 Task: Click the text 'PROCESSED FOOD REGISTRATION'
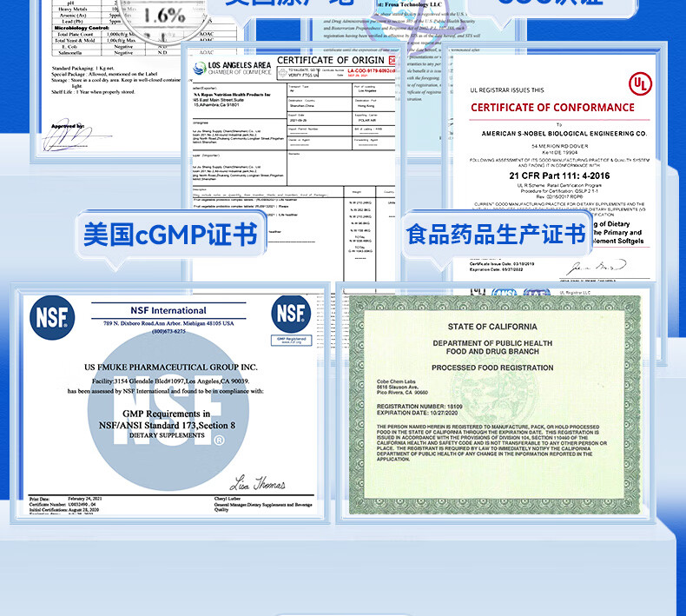492,368
